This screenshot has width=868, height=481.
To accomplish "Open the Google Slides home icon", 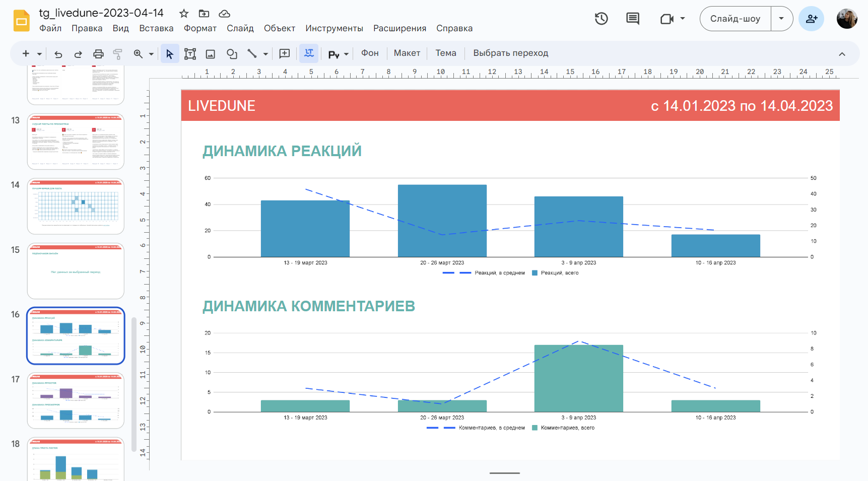I will point(22,21).
